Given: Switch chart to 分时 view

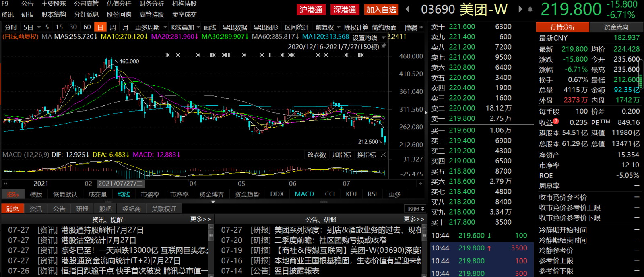Looking at the screenshot, I should [11, 27].
